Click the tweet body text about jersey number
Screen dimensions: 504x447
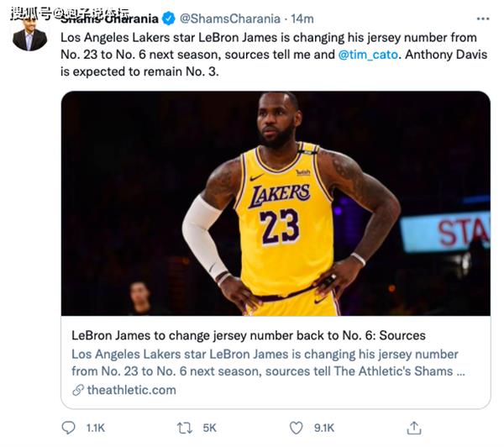pyautogui.click(x=274, y=55)
